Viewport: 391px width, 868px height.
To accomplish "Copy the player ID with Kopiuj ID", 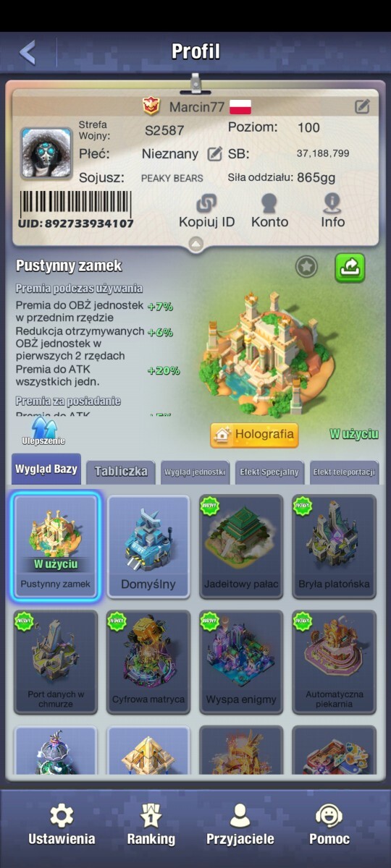I will coord(207,210).
